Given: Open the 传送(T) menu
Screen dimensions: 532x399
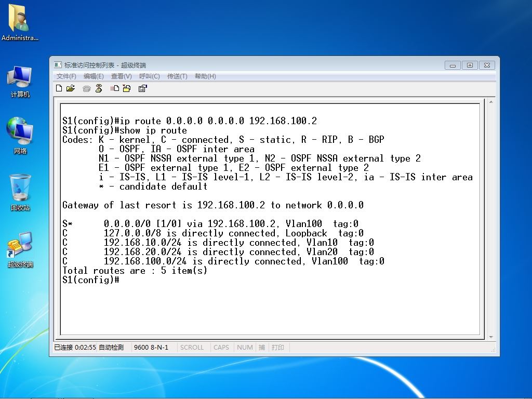Looking at the screenshot, I should [177, 76].
